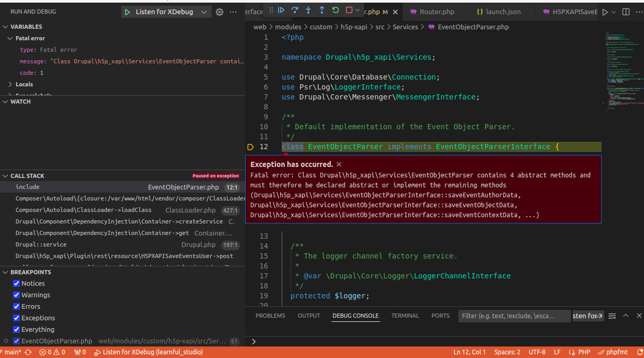Open the PROBLEMS panel tab
This screenshot has height=358, width=644.
(x=270, y=316)
